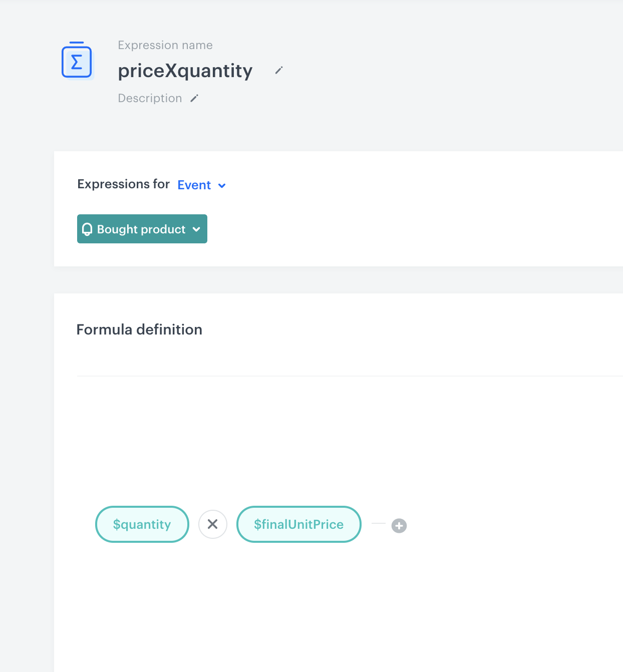Click the Event link text
623x672 pixels.
coord(194,185)
